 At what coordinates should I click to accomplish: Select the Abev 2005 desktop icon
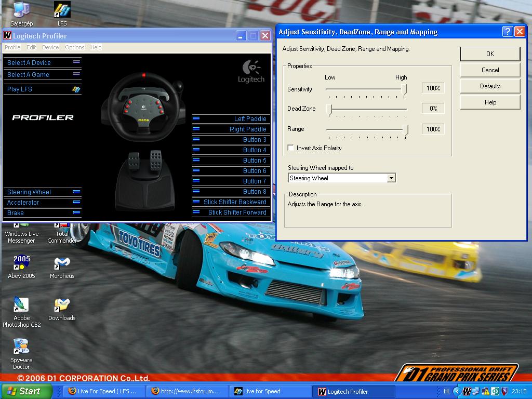pyautogui.click(x=21, y=267)
